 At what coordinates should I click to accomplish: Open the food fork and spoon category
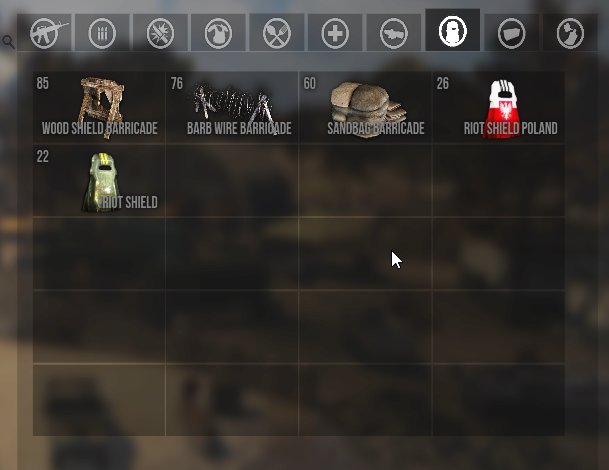[277, 33]
